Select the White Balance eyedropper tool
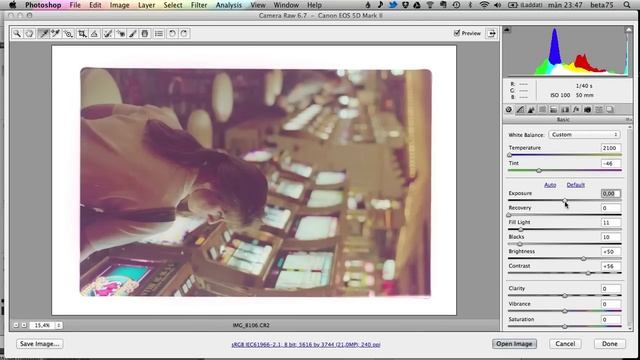The width and height of the screenshot is (640, 360). pyautogui.click(x=43, y=33)
